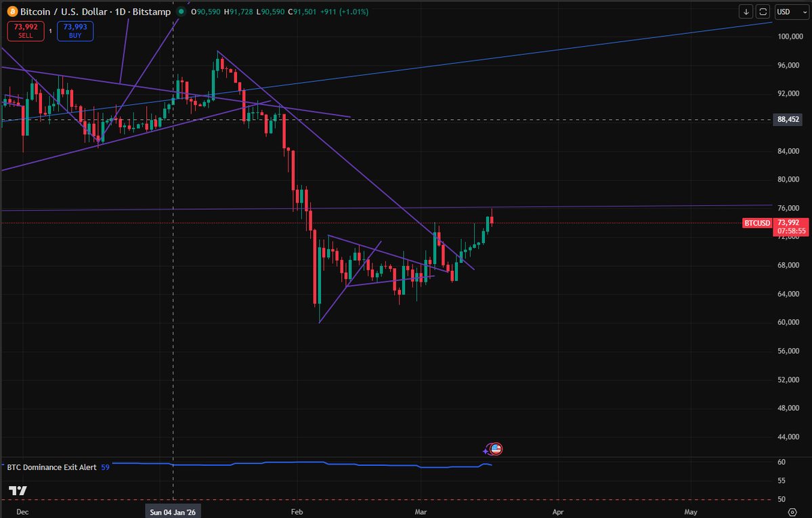Image resolution: width=812 pixels, height=518 pixels.
Task: Click the indicator value 59
Action: coord(105,467)
